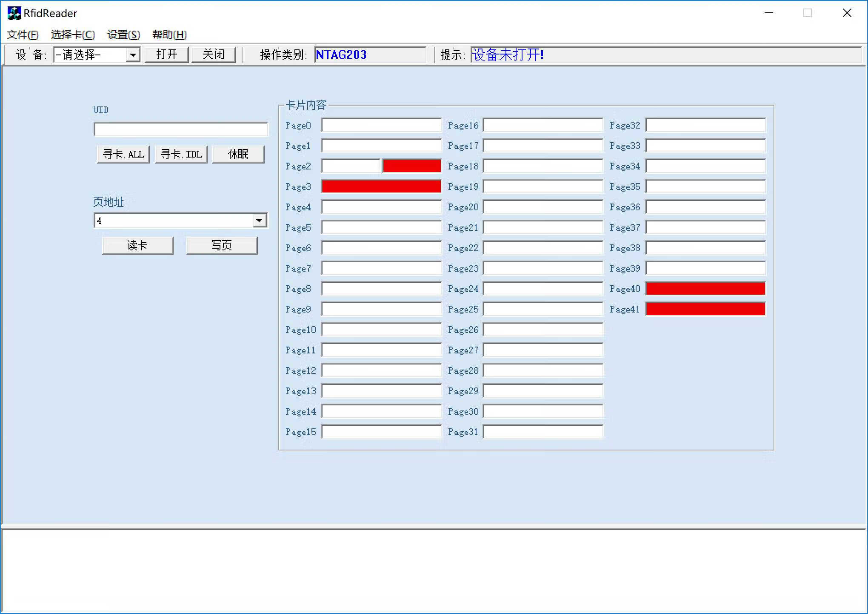The height and width of the screenshot is (614, 868).
Task: Click the 写页 write page button
Action: pos(221,245)
